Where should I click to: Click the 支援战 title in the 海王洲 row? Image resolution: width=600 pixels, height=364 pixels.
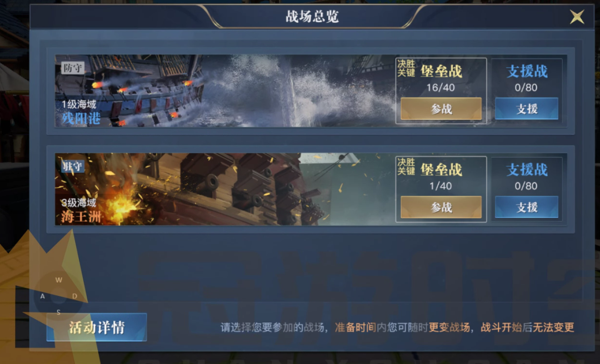point(527,169)
